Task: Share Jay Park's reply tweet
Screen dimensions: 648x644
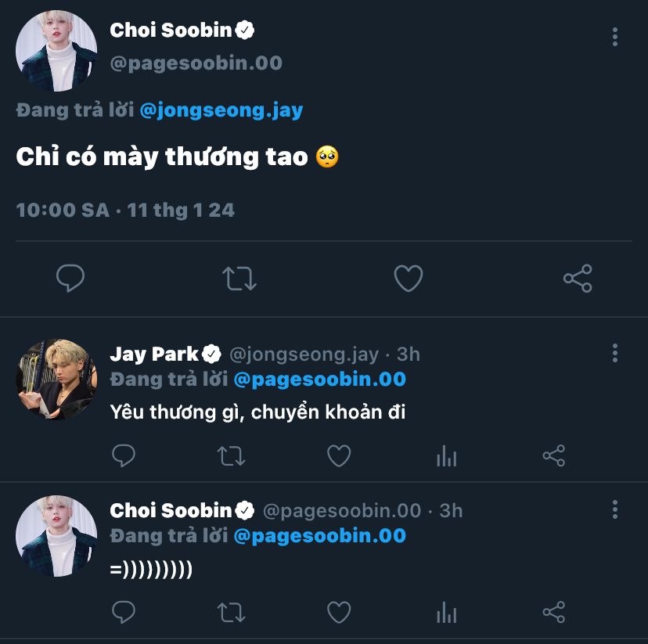Action: 553,455
